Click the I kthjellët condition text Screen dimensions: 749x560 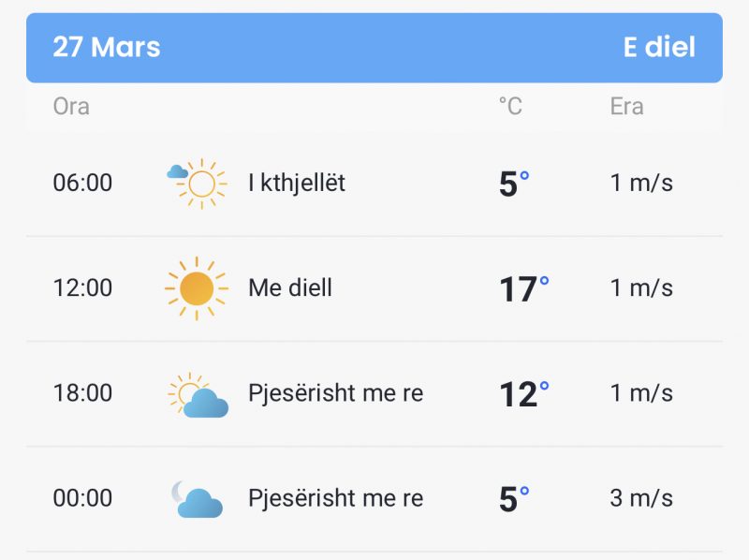tap(297, 183)
